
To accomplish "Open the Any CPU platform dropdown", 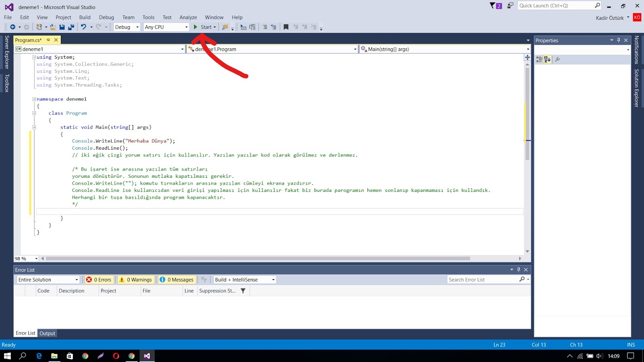I will (166, 27).
